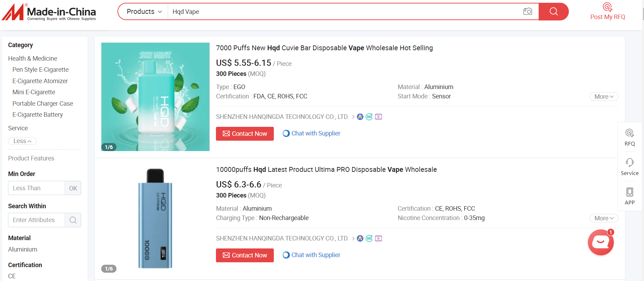
Task: Click the 360 view icon on the Ultima PRO listing
Action: click(x=369, y=238)
